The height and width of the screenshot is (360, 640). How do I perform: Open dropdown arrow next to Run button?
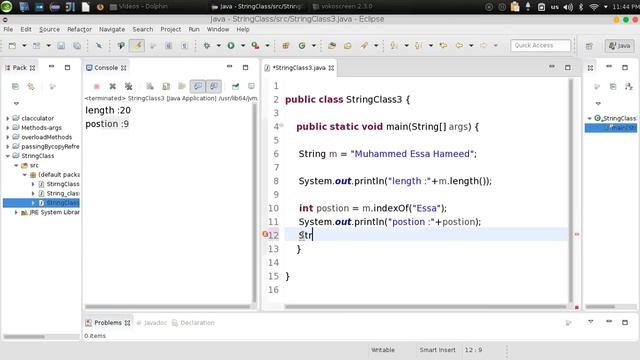tap(243, 46)
